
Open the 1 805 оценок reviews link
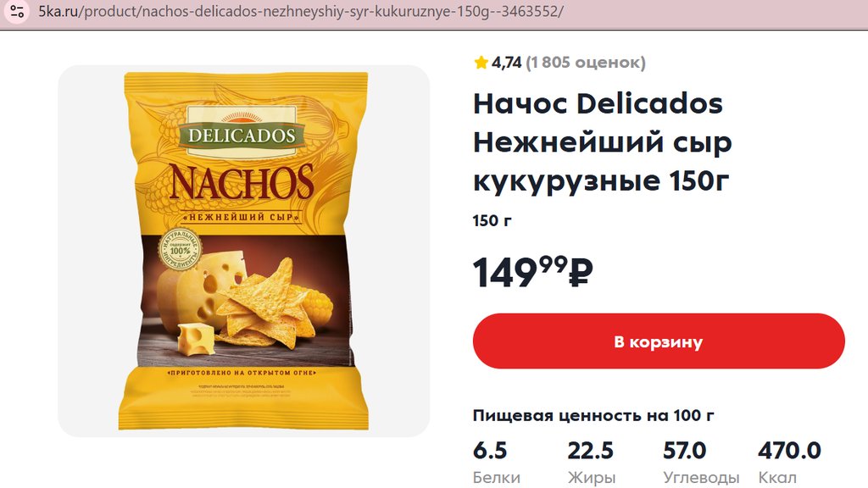click(x=586, y=63)
